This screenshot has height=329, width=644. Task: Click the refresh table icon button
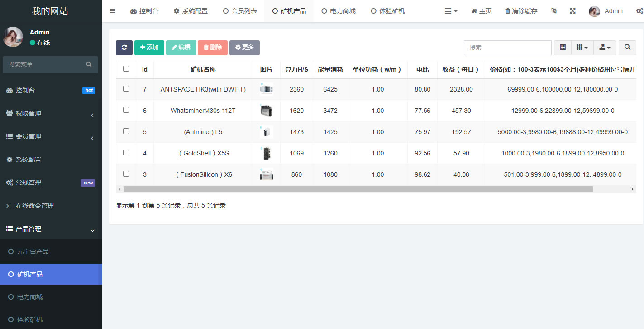124,48
